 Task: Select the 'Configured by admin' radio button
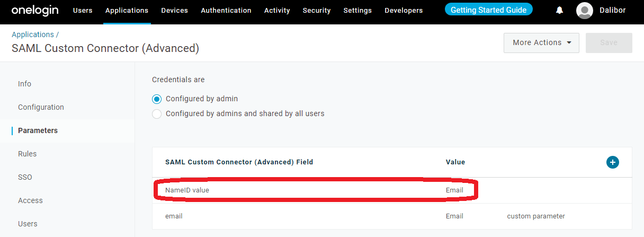[157, 99]
